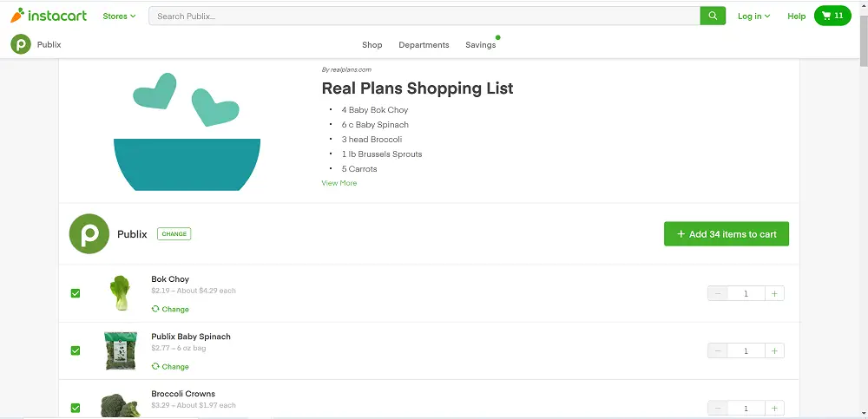
Task: Increase Bok Choy quantity with plus button
Action: coord(774,293)
